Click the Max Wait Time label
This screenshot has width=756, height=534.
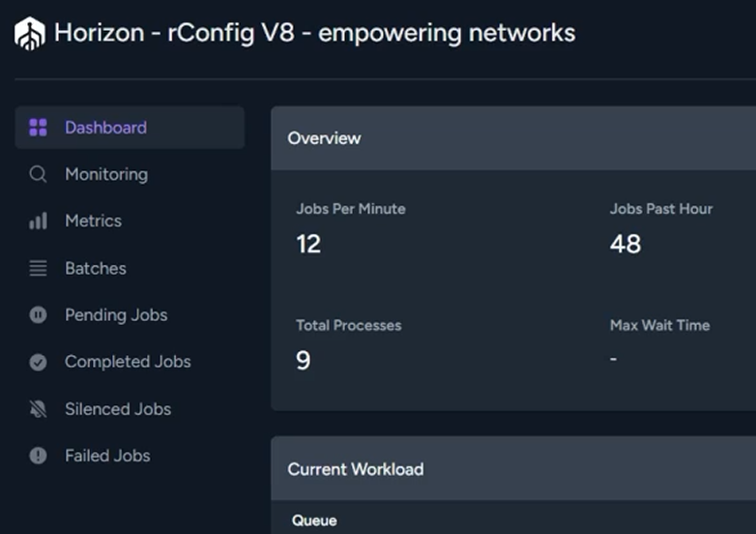click(x=659, y=326)
